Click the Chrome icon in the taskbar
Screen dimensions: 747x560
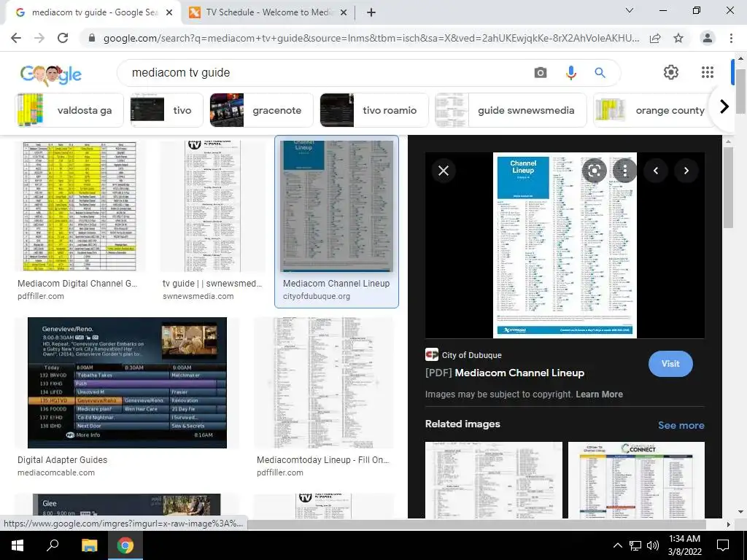tap(125, 545)
